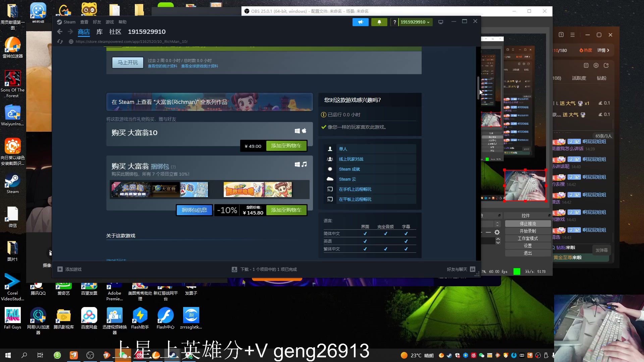This screenshot has height=362, width=644.
Task: Open OBS transition settings gear
Action: point(497,232)
